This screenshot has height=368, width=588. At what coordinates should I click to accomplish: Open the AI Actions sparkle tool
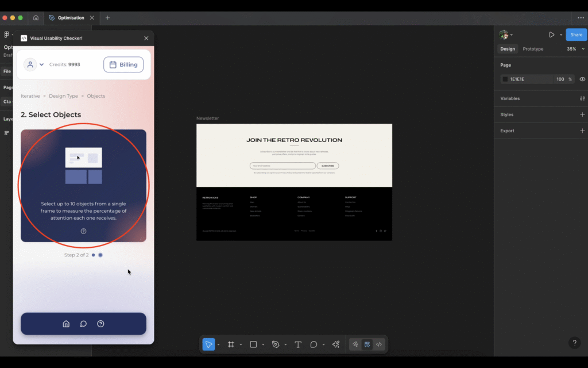pos(336,344)
